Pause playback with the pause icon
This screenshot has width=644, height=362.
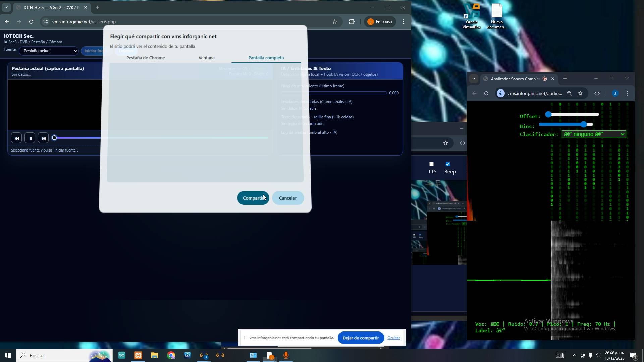pyautogui.click(x=30, y=138)
